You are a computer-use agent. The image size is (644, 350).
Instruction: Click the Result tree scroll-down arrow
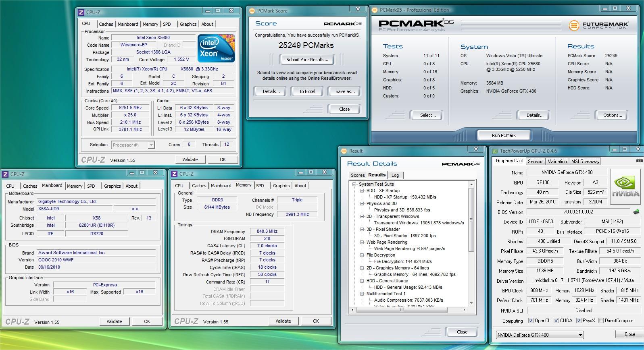click(x=471, y=303)
